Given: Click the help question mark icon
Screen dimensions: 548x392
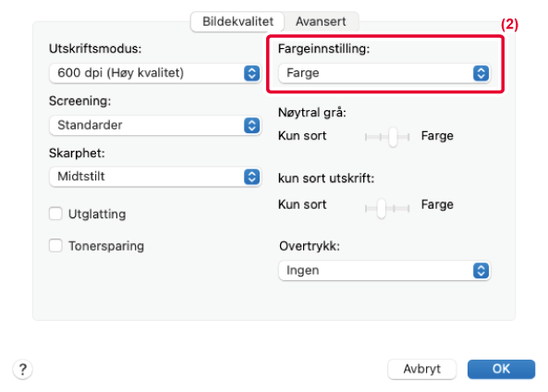Looking at the screenshot, I should tap(23, 369).
